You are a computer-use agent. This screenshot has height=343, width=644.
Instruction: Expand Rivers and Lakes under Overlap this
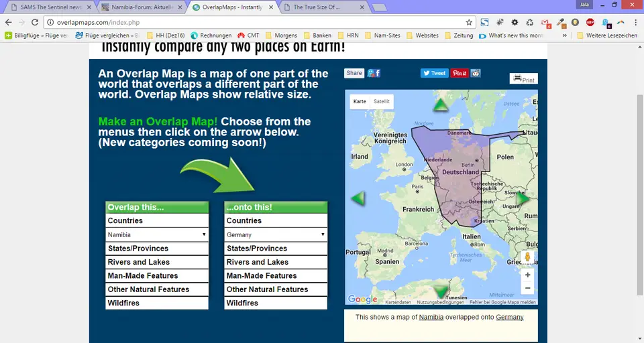point(157,262)
